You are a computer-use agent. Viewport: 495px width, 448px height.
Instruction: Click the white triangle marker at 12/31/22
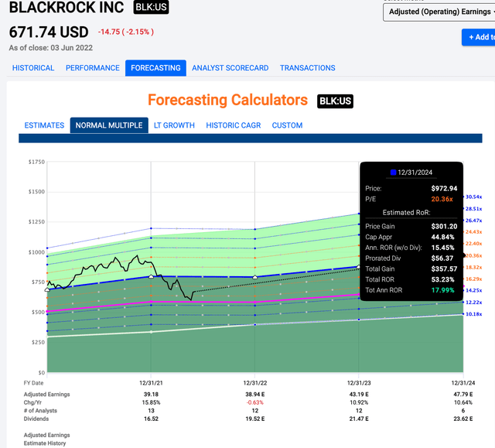coord(255,277)
